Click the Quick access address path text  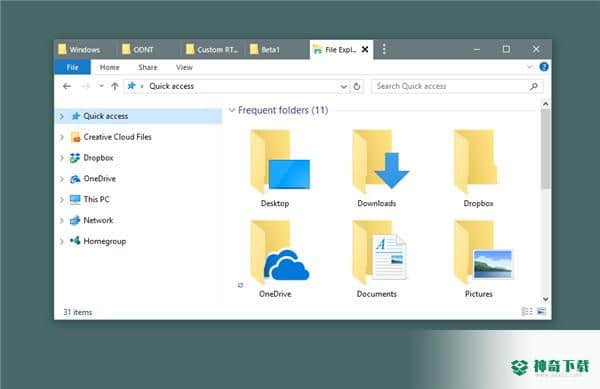tap(171, 86)
